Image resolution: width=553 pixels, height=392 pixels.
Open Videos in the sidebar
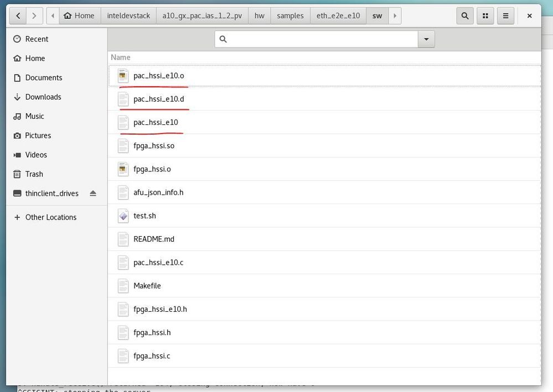[56, 155]
